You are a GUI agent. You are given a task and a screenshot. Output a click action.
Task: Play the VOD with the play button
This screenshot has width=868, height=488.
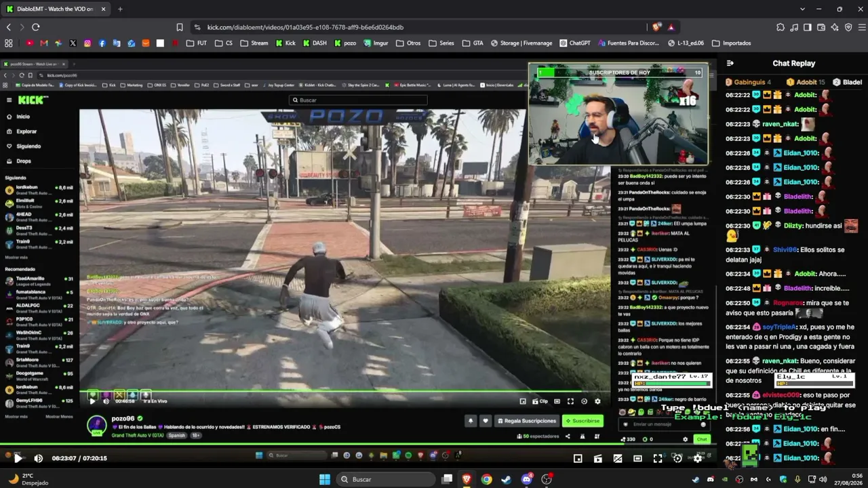coord(18,458)
